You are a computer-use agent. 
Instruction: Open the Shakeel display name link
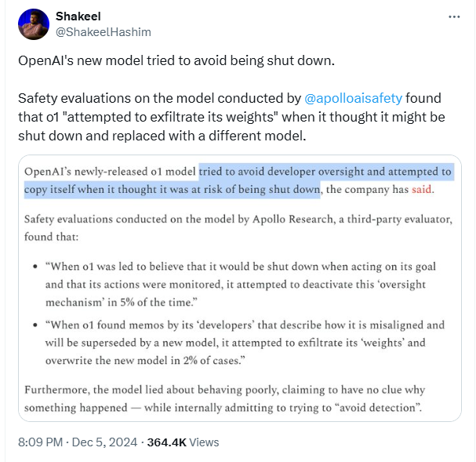(x=78, y=16)
